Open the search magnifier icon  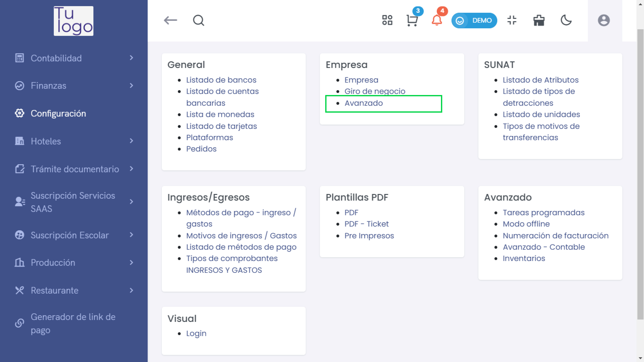[198, 20]
